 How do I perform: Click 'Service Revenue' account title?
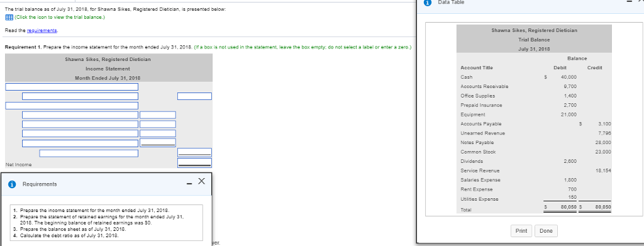tap(480, 171)
